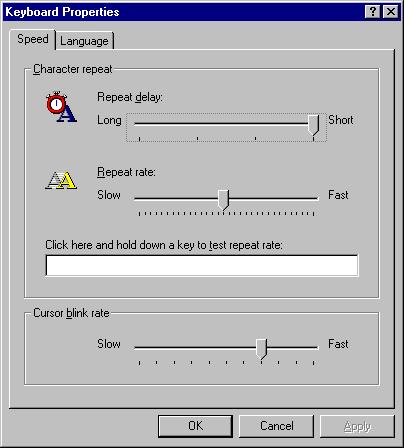Viewport: 404px width, 448px height.
Task: Click the Long end of repeat delay track
Action: coord(137,123)
